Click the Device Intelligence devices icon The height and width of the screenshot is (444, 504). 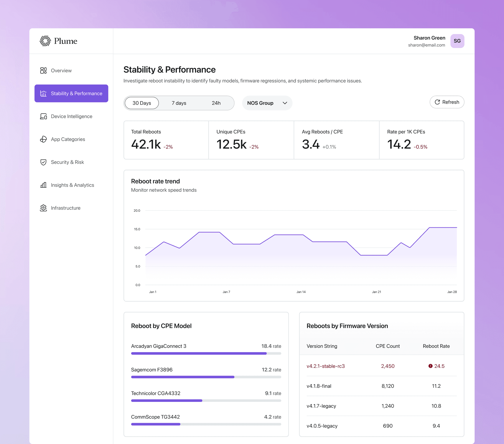click(43, 116)
